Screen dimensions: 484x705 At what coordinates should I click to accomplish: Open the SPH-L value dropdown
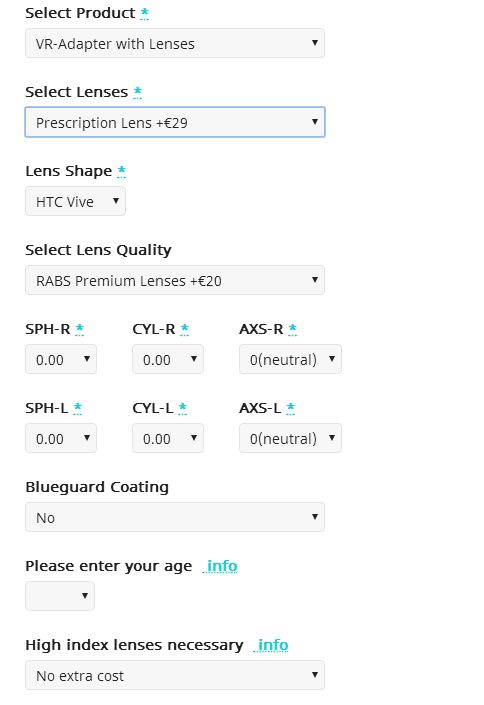point(61,438)
